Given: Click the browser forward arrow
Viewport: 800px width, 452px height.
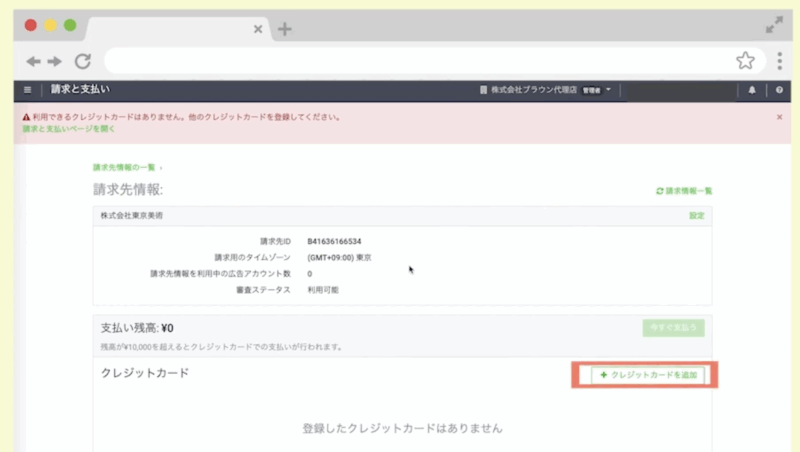Looking at the screenshot, I should click(55, 62).
